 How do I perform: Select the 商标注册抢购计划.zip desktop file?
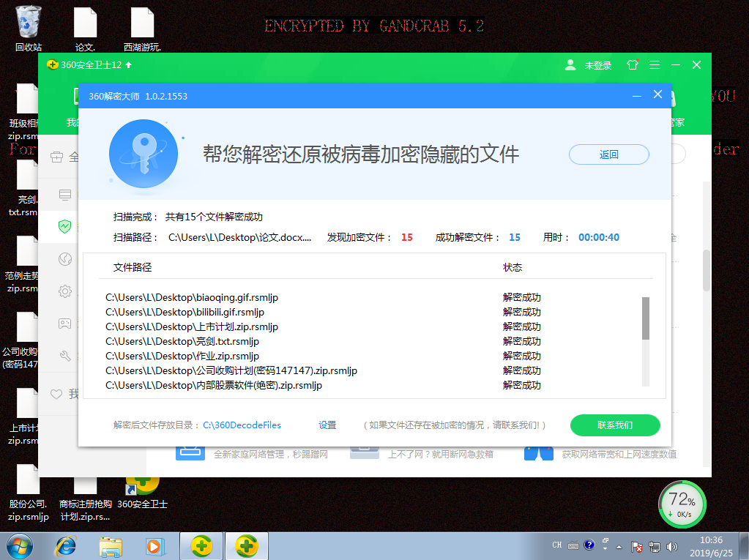(x=86, y=499)
